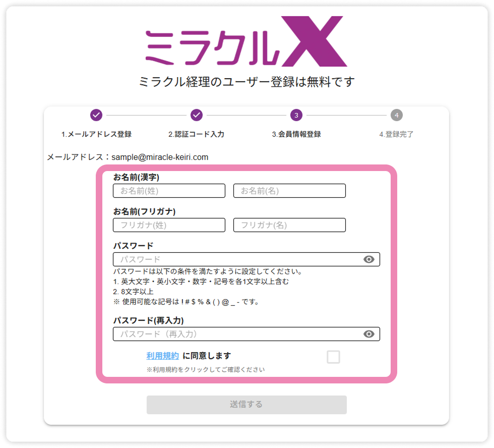The width and height of the screenshot is (494, 448).
Task: Click the step 2 checkmark circle
Action: coord(197,115)
